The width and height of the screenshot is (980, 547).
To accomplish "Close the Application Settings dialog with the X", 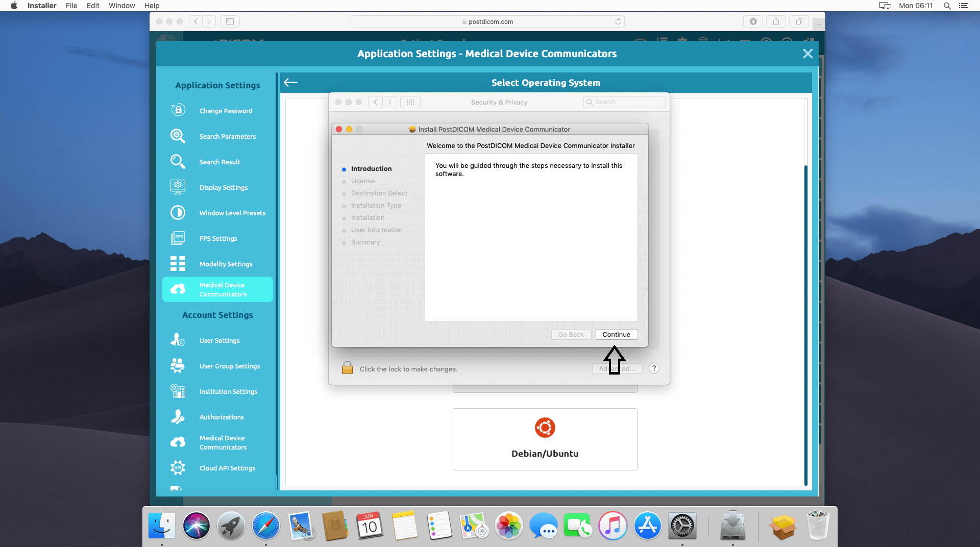I will pos(807,54).
